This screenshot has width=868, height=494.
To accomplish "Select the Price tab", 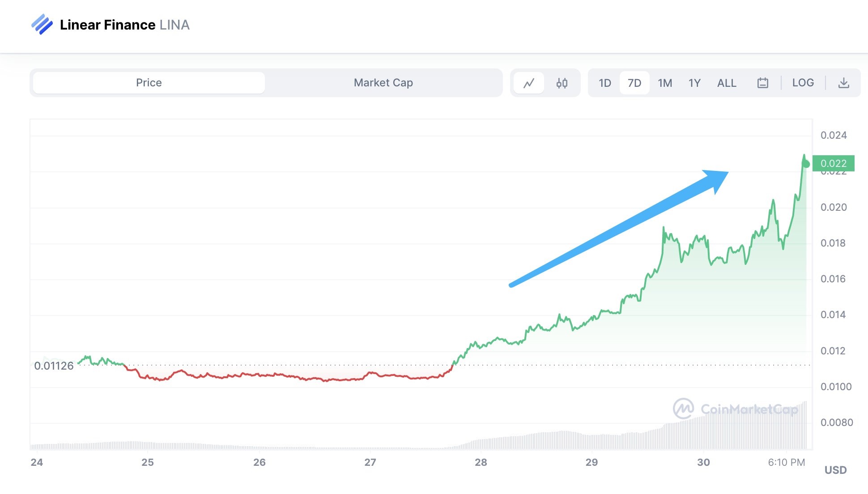I will coord(149,83).
